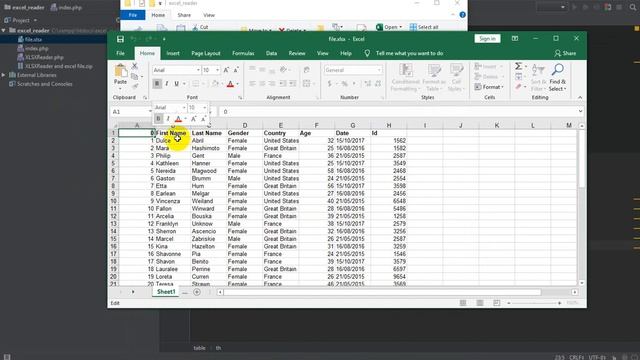This screenshot has width=640, height=360.
Task: Toggle Italic in the ribbon Font group
Action: (167, 84)
